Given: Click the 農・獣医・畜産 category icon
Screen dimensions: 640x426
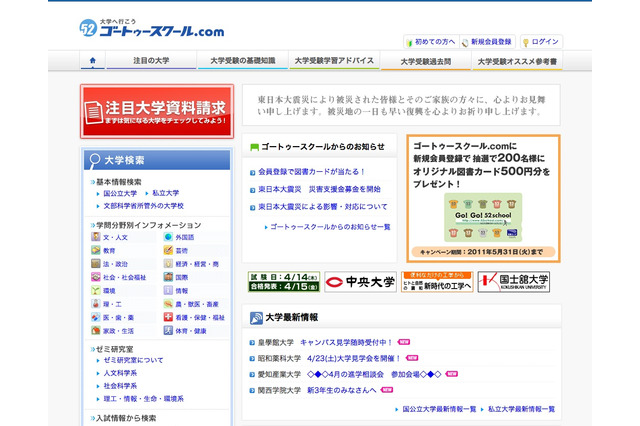Looking at the screenshot, I should click(x=168, y=304).
